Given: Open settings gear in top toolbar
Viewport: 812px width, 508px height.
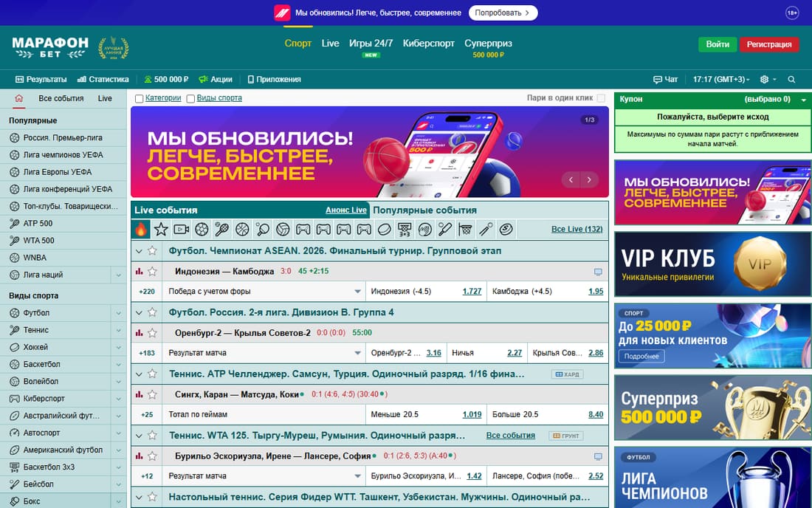Looking at the screenshot, I should pos(764,79).
